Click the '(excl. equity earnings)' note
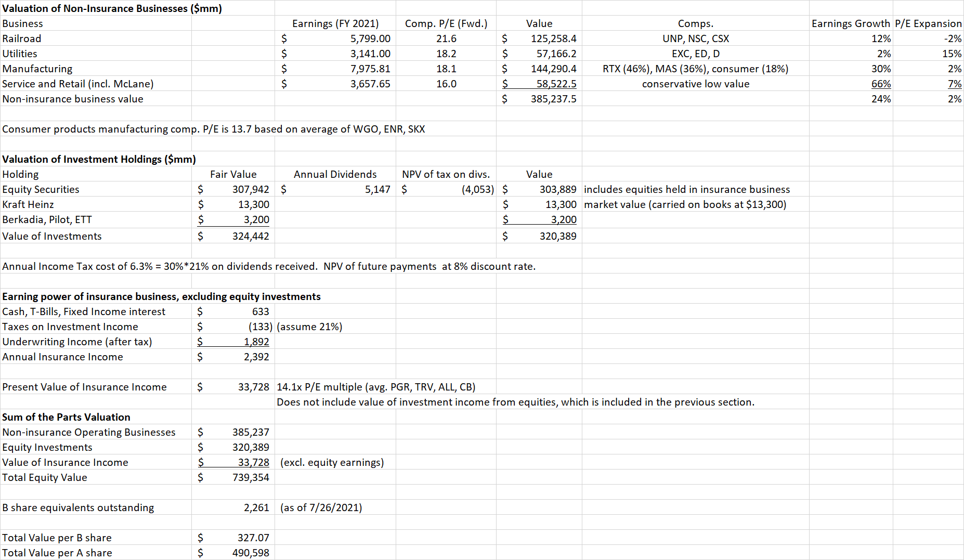Viewport: 964px width, 560px height. [x=332, y=462]
